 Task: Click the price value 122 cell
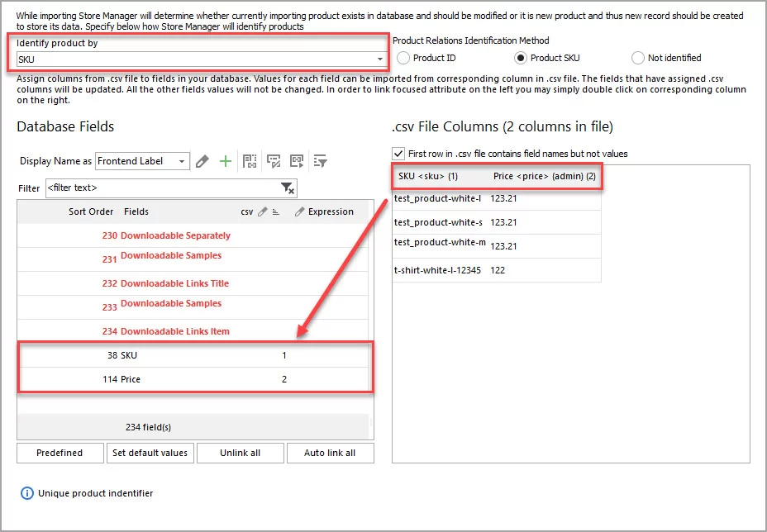[498, 270]
